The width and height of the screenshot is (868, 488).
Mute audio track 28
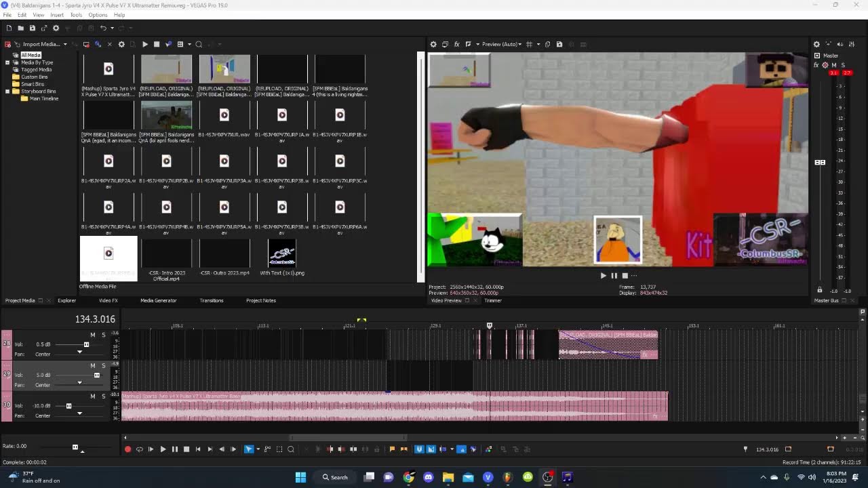(93, 335)
